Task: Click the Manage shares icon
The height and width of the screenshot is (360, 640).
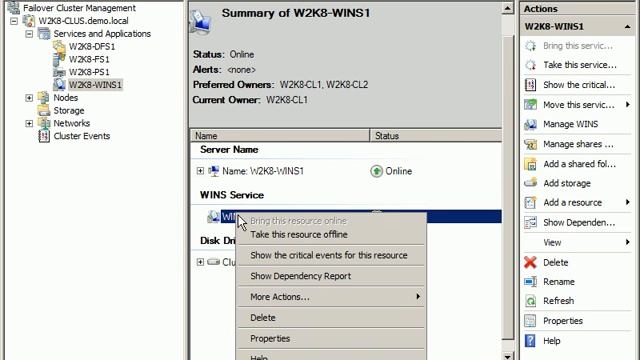Action: [x=530, y=144]
